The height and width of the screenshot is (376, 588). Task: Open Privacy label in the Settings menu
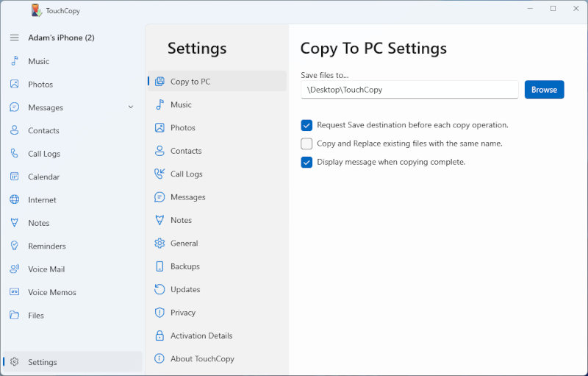click(183, 313)
